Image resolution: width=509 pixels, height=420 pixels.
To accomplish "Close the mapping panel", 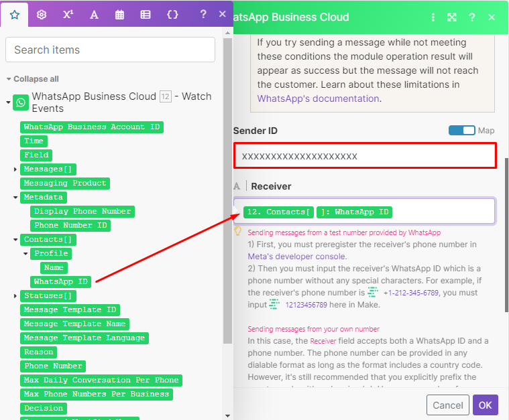I will point(223,14).
